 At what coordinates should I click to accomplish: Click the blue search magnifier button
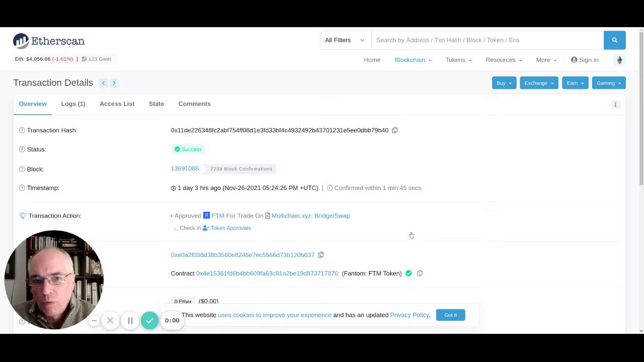click(x=614, y=40)
